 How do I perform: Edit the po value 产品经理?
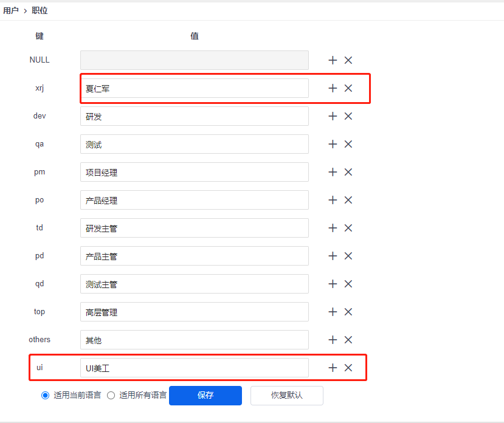tap(195, 200)
